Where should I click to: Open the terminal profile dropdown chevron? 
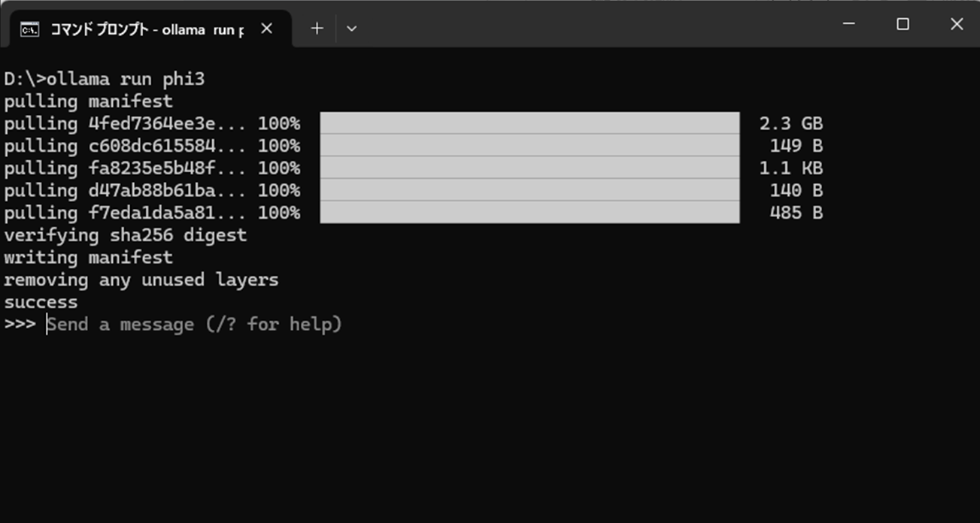click(350, 28)
